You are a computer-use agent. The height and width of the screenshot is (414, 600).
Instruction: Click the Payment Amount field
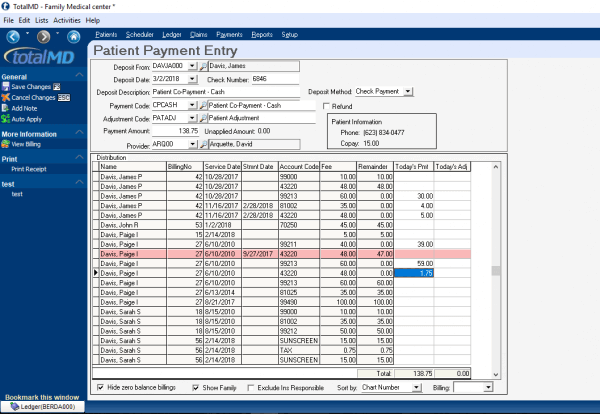coord(175,131)
